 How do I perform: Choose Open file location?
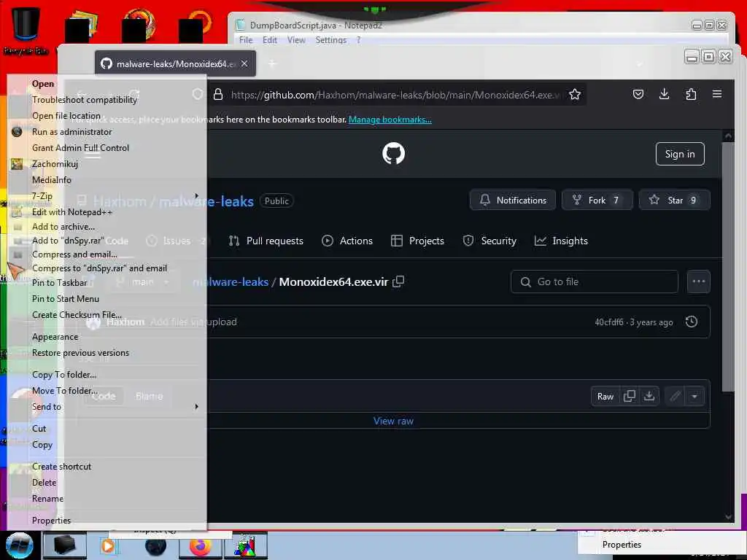(107, 116)
